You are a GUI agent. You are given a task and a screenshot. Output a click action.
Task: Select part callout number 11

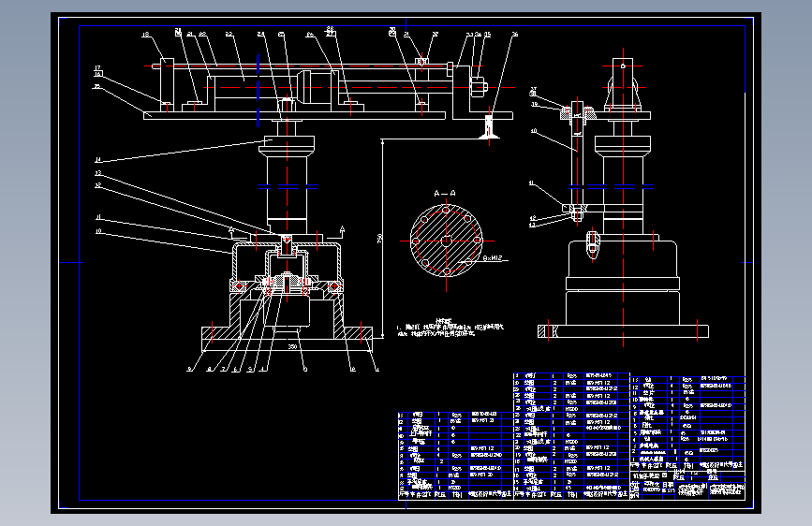point(98,217)
